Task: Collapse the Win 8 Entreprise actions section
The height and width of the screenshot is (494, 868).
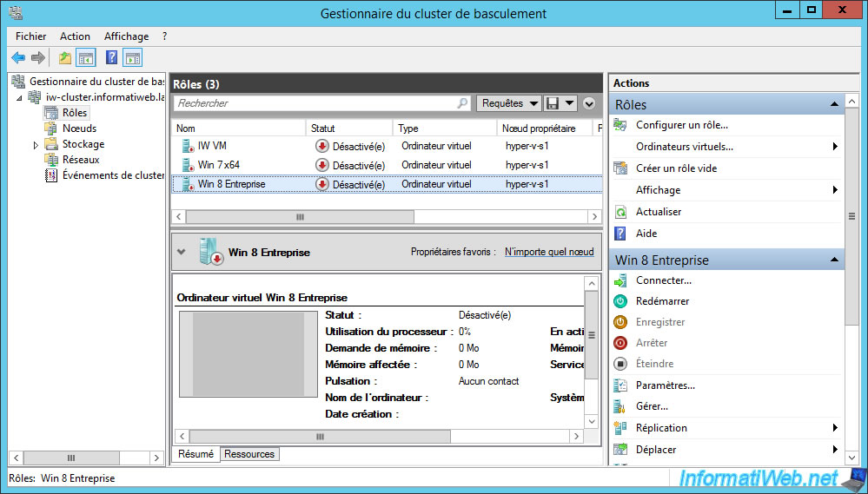Action: coord(834,260)
